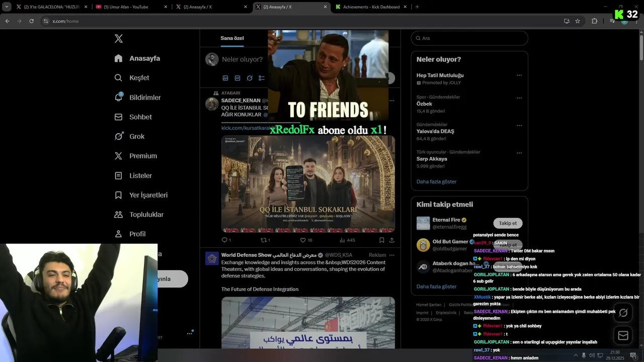The image size is (644, 362).
Task: Share the SADECE_KENAN post
Action: 391,240
